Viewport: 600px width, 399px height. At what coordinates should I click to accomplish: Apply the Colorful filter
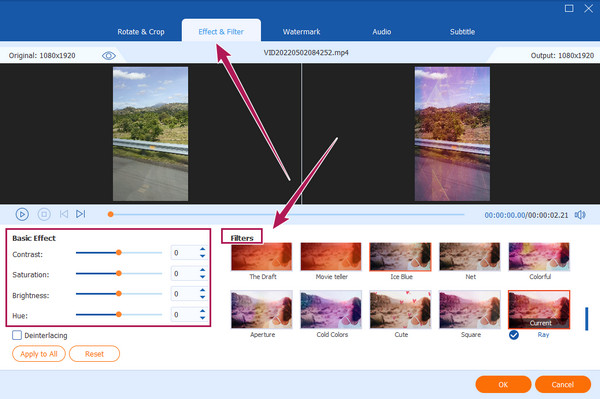539,257
